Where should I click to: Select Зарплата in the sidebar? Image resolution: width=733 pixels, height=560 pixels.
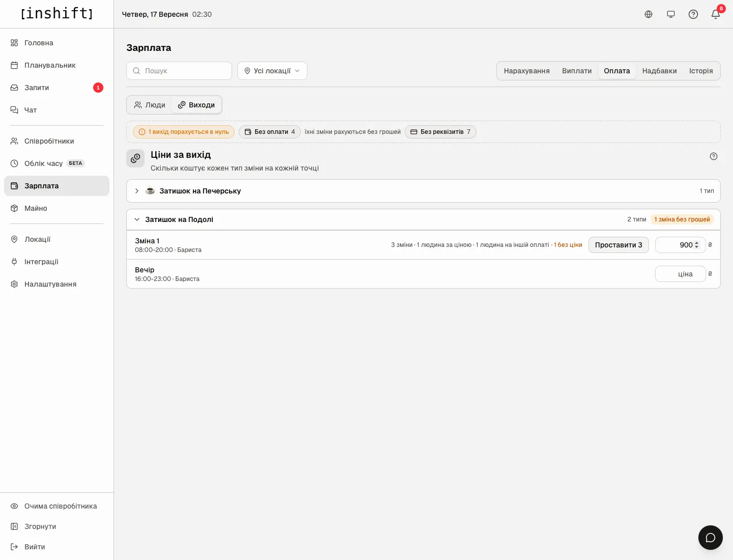click(57, 186)
